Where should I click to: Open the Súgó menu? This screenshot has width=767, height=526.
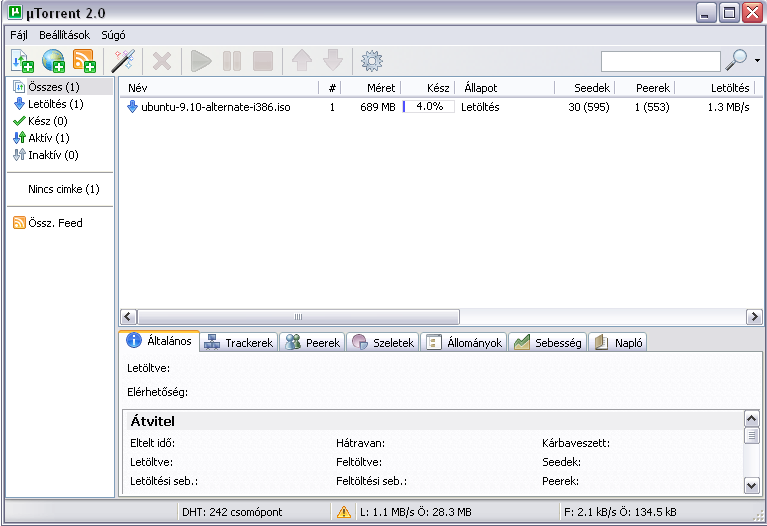[113, 35]
